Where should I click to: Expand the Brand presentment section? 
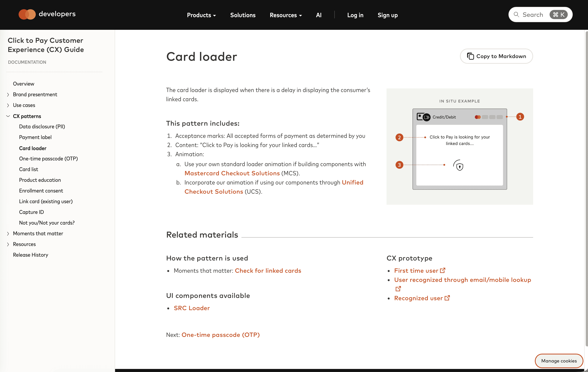pyautogui.click(x=8, y=95)
